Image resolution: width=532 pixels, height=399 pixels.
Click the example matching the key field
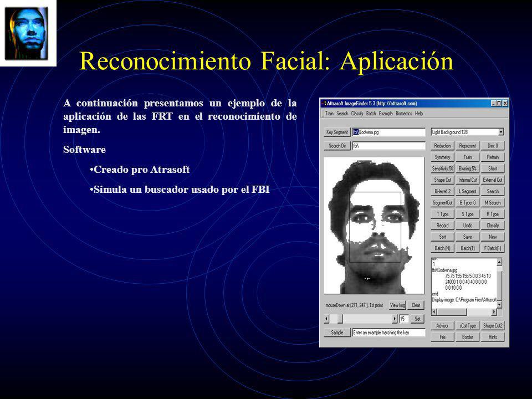tap(389, 333)
